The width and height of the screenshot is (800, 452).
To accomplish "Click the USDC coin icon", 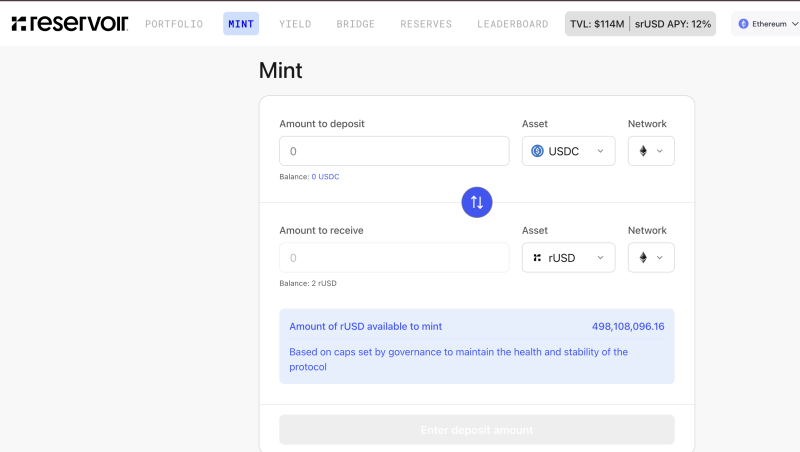I will 538,151.
